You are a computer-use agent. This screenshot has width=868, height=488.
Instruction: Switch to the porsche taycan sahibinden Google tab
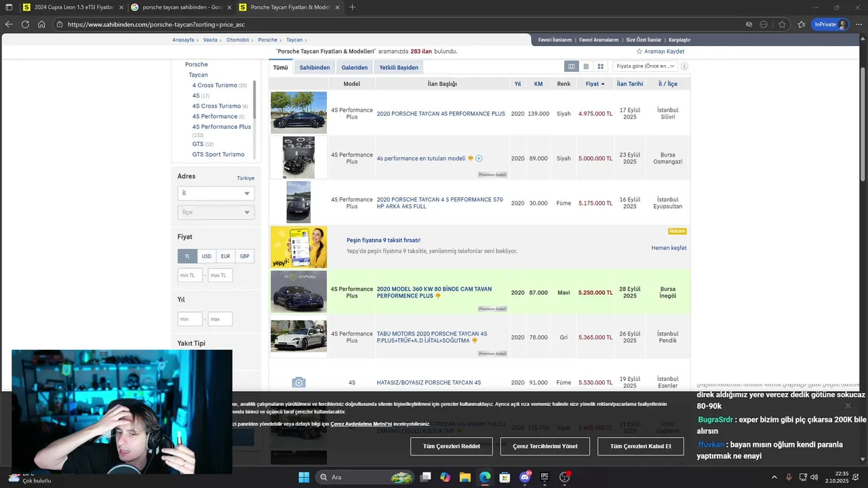pos(181,7)
